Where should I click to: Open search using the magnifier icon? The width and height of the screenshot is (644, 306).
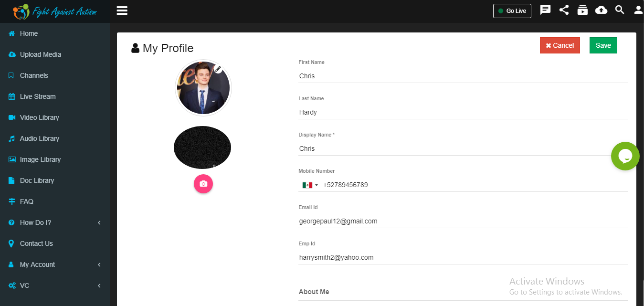click(x=620, y=10)
